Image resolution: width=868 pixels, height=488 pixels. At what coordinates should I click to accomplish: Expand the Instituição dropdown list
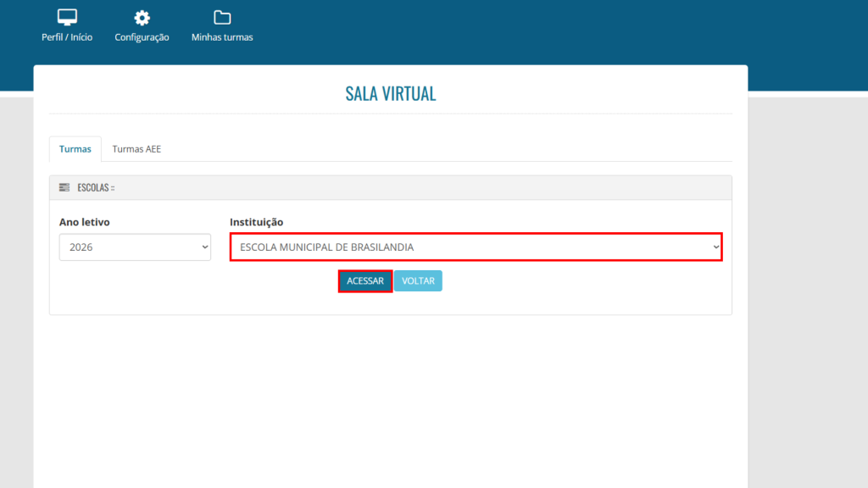tap(475, 247)
